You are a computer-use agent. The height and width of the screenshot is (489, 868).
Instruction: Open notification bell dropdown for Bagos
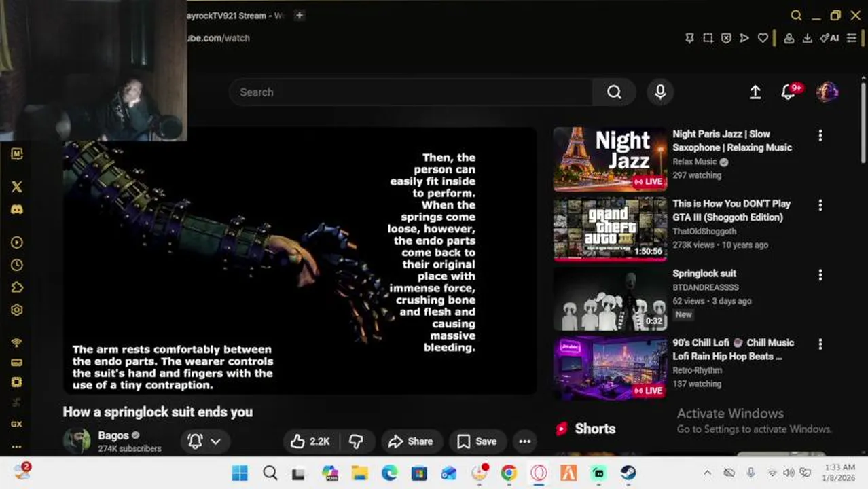point(205,441)
